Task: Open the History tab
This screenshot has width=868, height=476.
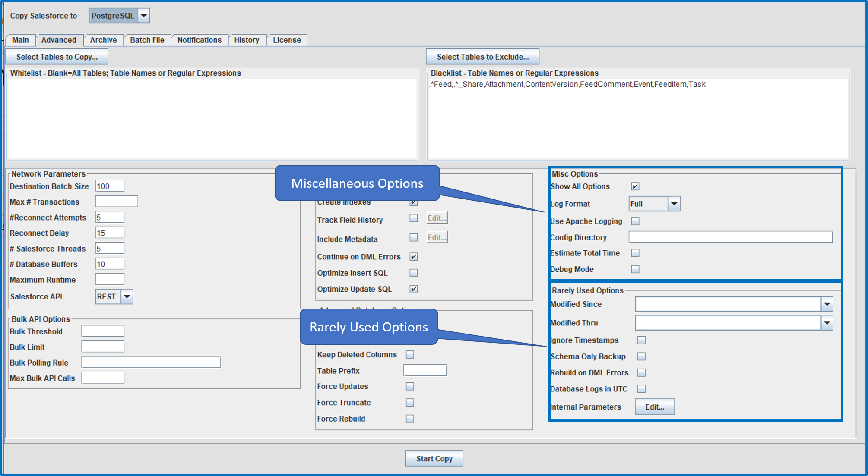Action: click(x=247, y=40)
